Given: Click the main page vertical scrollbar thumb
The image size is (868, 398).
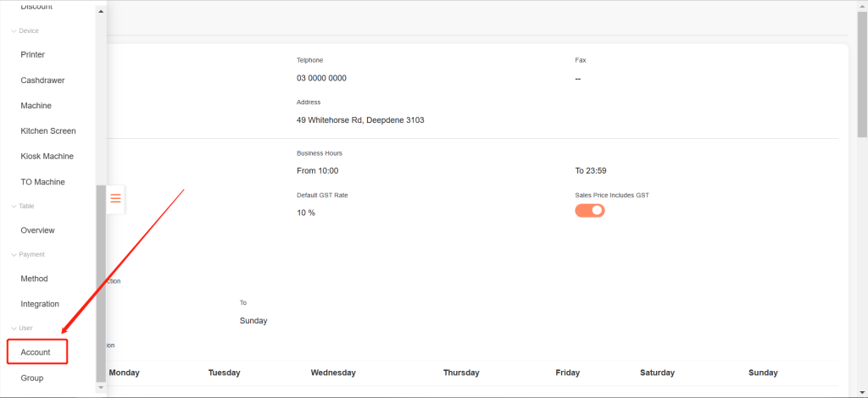Looking at the screenshot, I should pyautogui.click(x=862, y=72).
